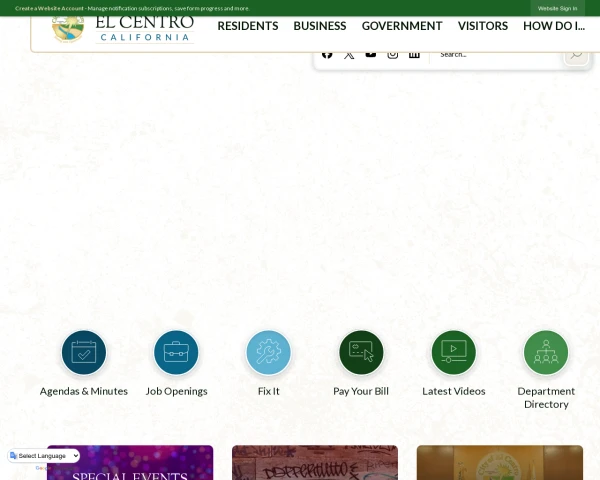Screen dimensions: 600x480
Task: Open the Latest Videos play icon
Action: [454, 352]
